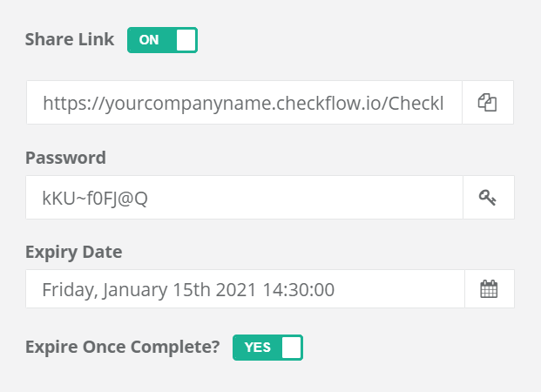Click the Friday, January 15th 2021 date text
541x392 pixels.
[x=149, y=290]
